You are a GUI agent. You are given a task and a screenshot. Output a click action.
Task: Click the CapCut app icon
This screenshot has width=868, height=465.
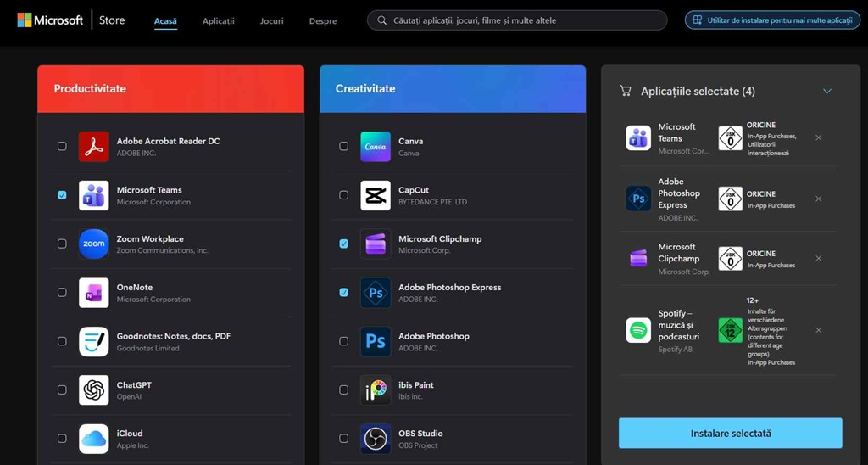pyautogui.click(x=376, y=195)
